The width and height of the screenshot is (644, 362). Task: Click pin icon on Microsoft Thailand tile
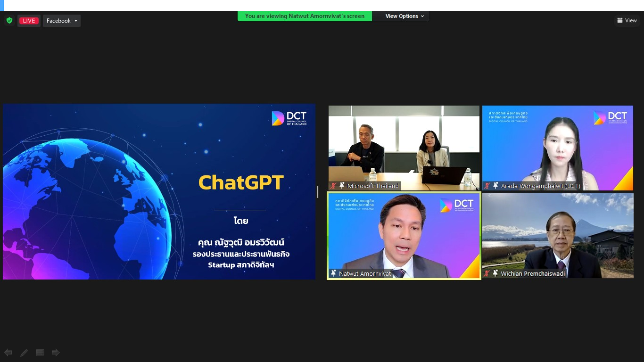[342, 186]
